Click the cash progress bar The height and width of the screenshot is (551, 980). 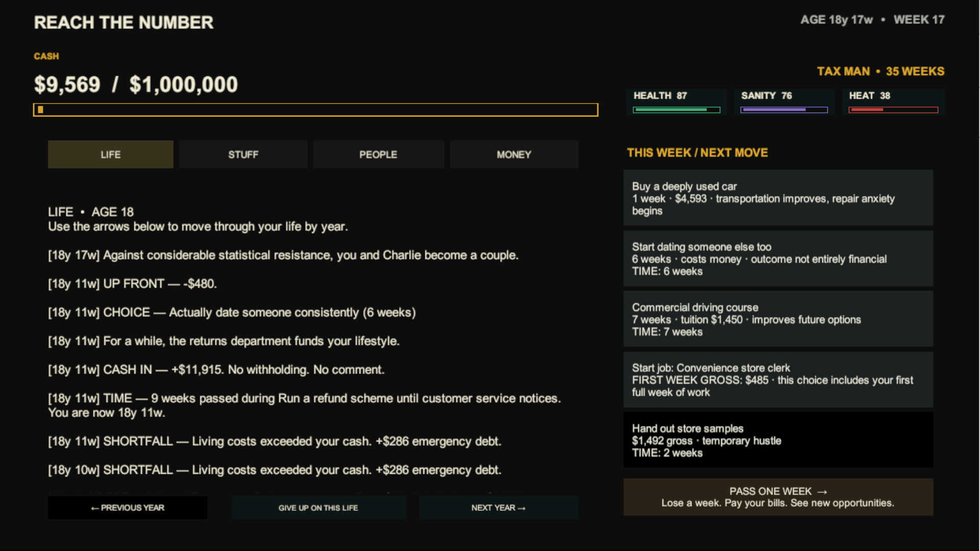(315, 110)
